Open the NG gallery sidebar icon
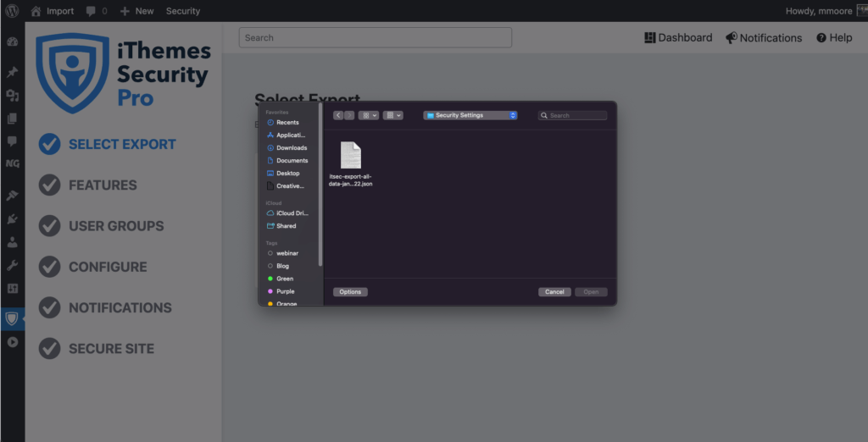 point(12,163)
